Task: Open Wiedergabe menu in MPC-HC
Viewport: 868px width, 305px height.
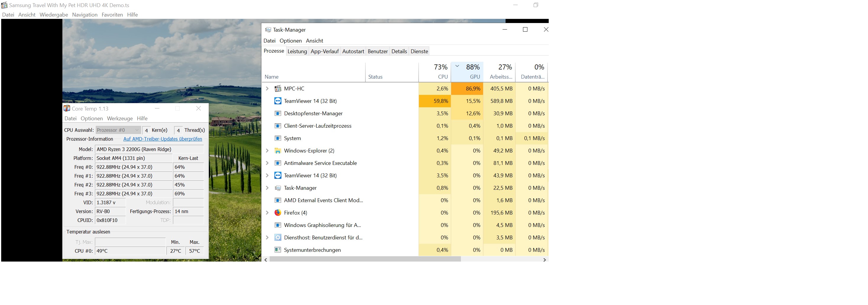Action: click(54, 15)
